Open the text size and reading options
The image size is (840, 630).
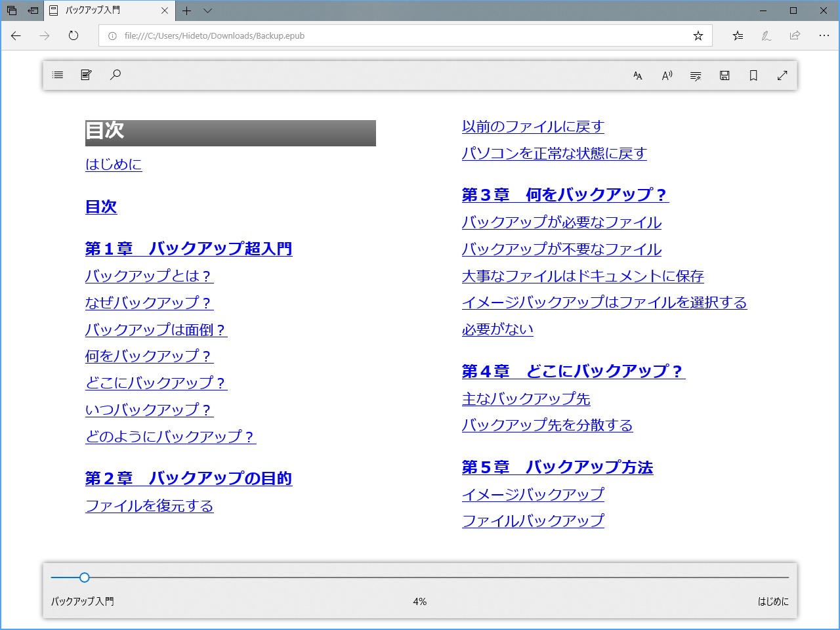tap(637, 75)
